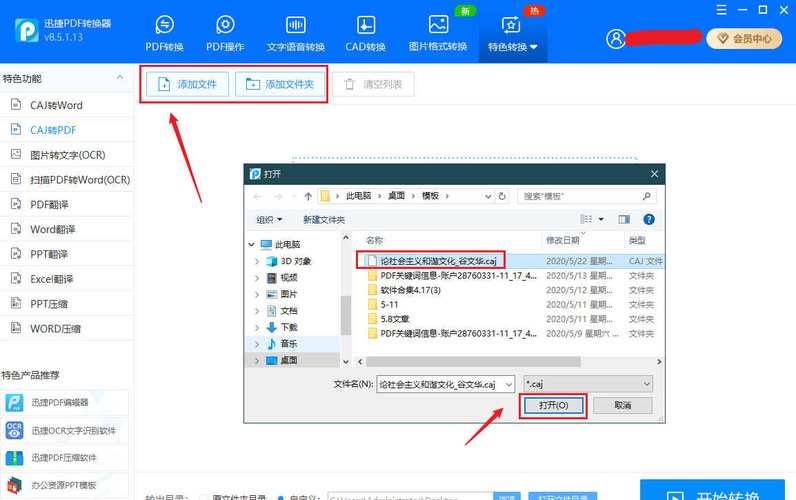The image size is (796, 500).
Task: Select the 5.8文章 folder
Action: coord(394,319)
